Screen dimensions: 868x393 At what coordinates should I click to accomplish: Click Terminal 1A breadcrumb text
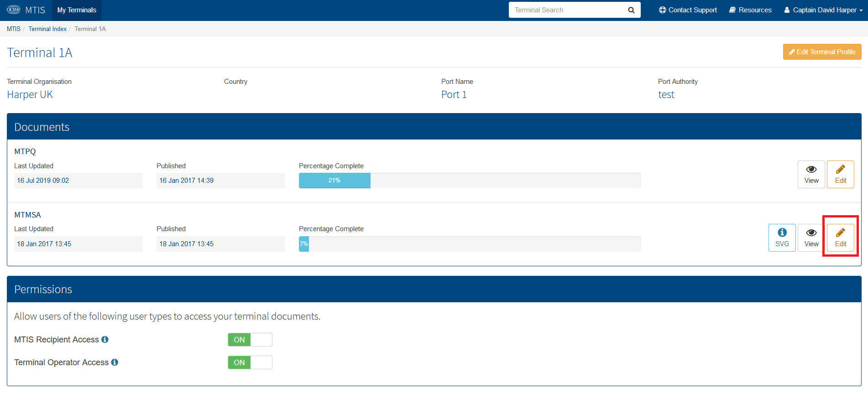tap(90, 29)
